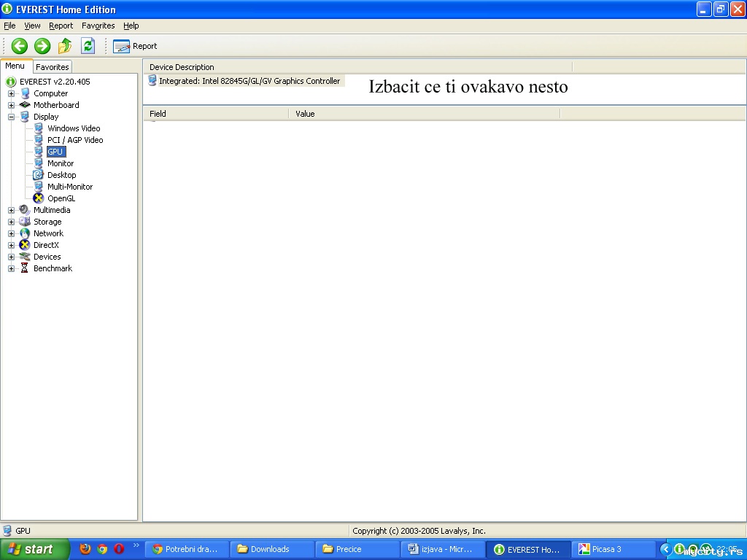Expand the Computer tree node
The width and height of the screenshot is (747, 560).
pyautogui.click(x=11, y=93)
